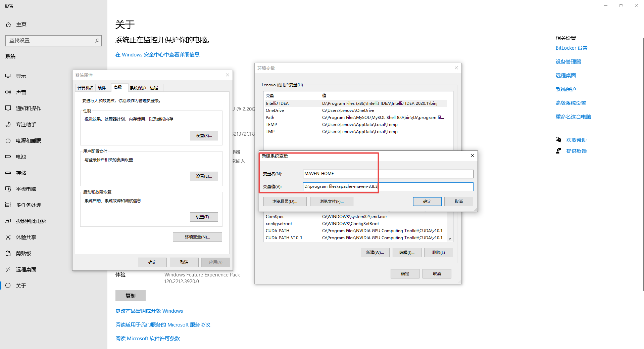Click the 多任务处理 multitasking icon
Viewport: 644px width, 349px height.
(8, 205)
